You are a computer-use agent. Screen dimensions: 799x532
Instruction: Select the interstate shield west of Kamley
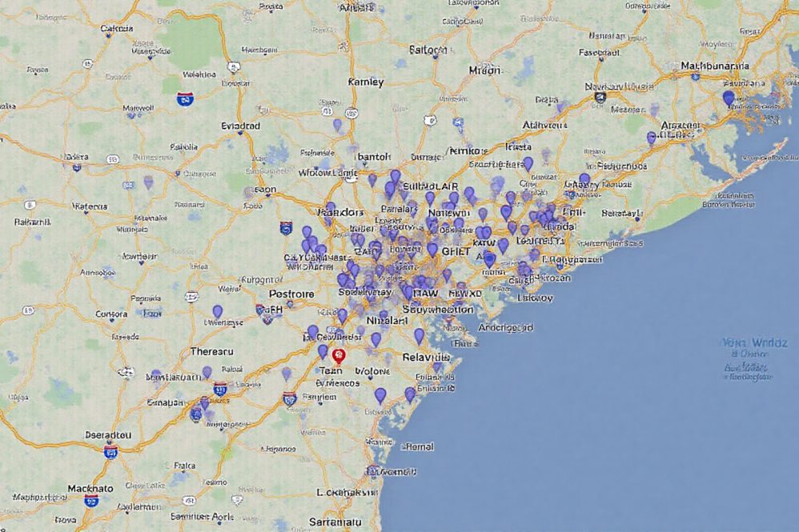[185, 99]
